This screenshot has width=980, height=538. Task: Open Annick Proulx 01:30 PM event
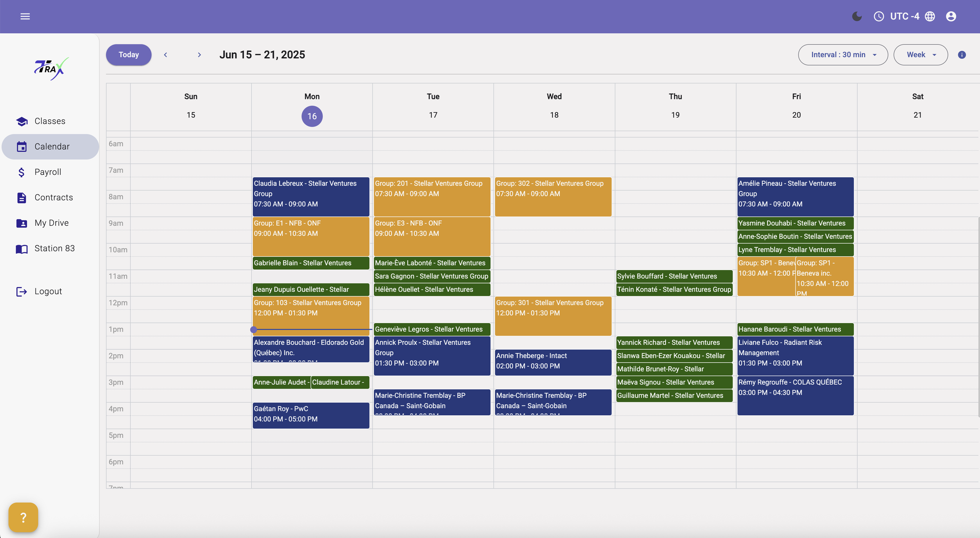(432, 356)
